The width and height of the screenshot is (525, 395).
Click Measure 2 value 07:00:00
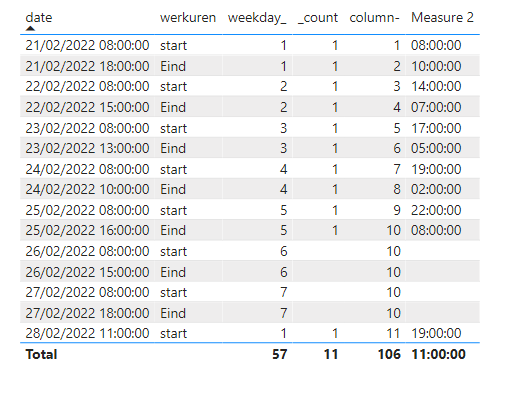point(436,107)
